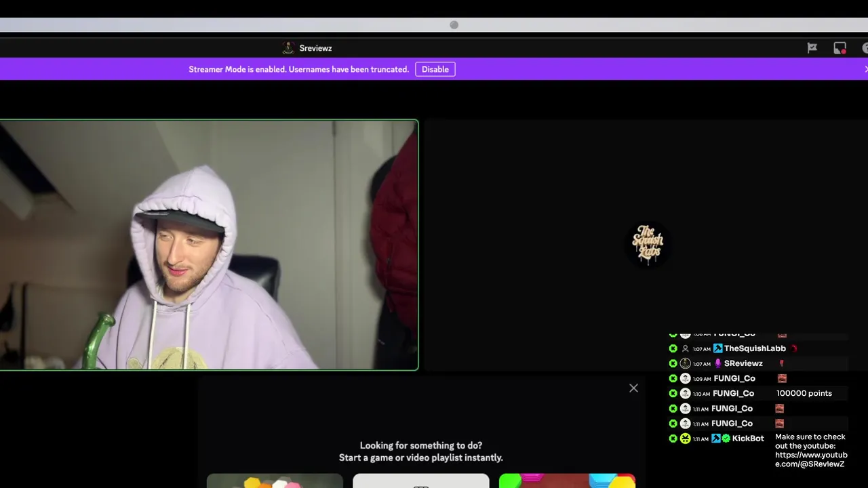The height and width of the screenshot is (488, 868).
Task: Open the flag checkmark icon in header
Action: (812, 48)
